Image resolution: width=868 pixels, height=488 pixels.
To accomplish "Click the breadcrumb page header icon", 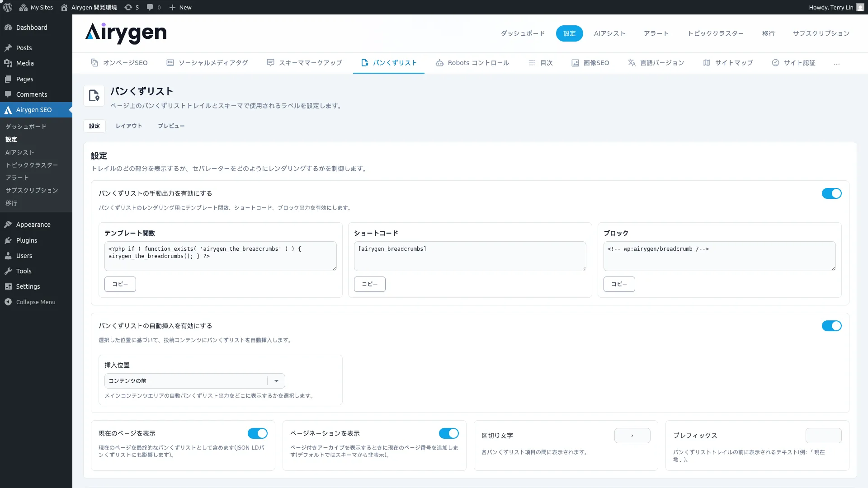I will (x=94, y=96).
